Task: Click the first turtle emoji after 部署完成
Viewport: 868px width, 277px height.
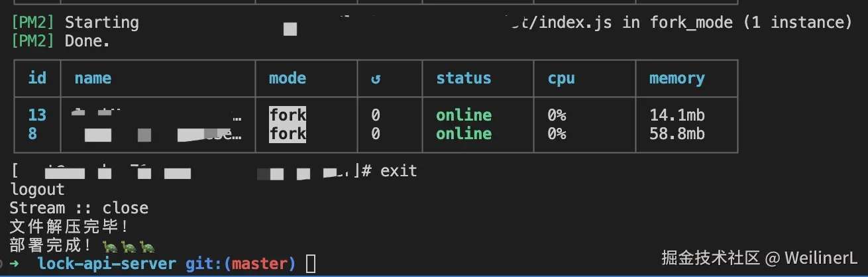Action: point(110,247)
